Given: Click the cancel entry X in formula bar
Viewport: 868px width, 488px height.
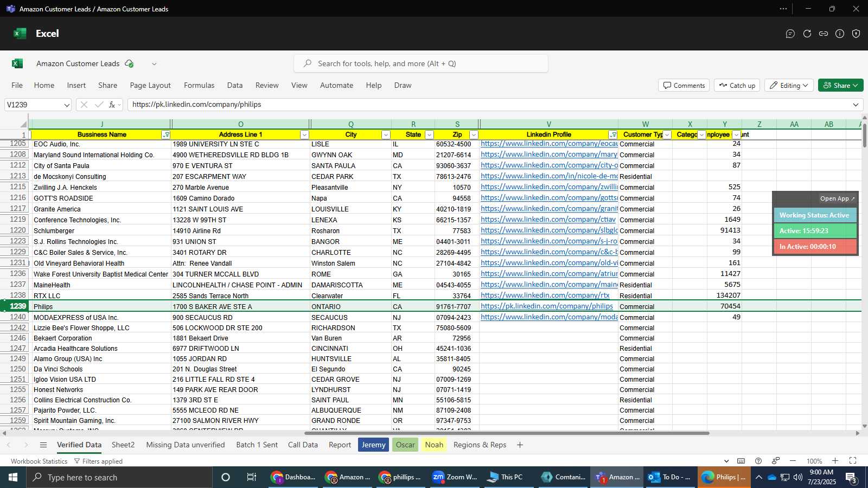Looking at the screenshot, I should [x=84, y=105].
